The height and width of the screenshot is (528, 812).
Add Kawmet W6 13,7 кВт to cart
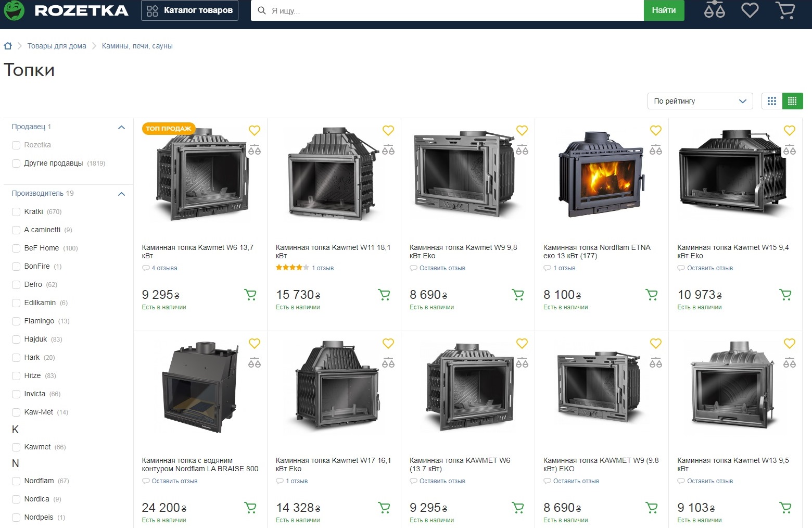[x=250, y=295]
